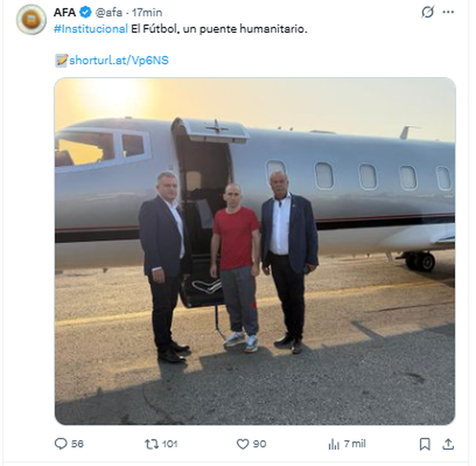
Task: Click the reply count 56
Action: pyautogui.click(x=77, y=443)
